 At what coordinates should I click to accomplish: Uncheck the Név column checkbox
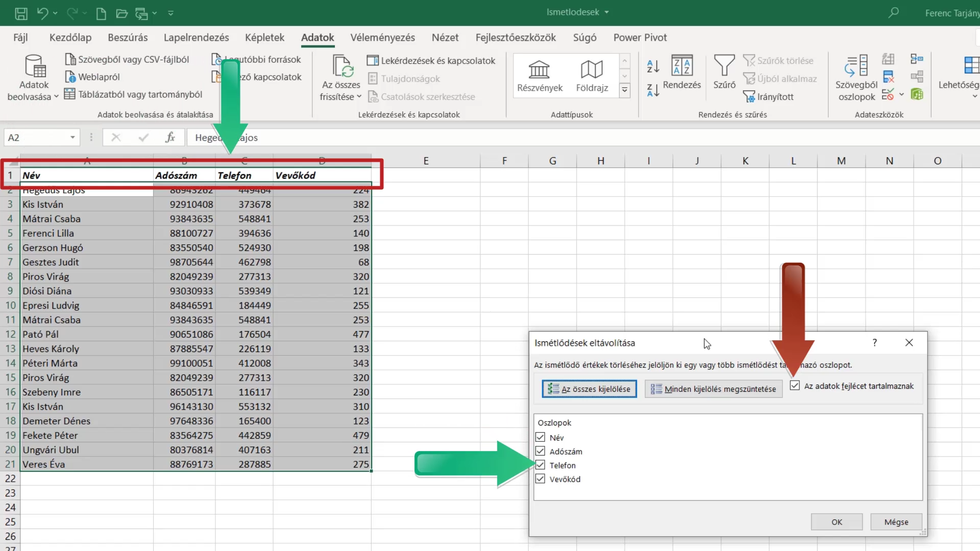pyautogui.click(x=540, y=437)
